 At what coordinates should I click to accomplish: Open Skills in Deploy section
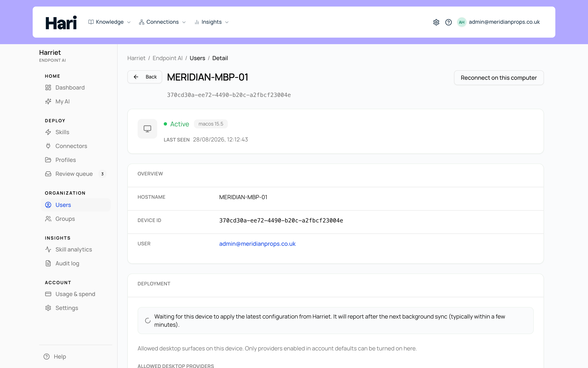coord(75,132)
